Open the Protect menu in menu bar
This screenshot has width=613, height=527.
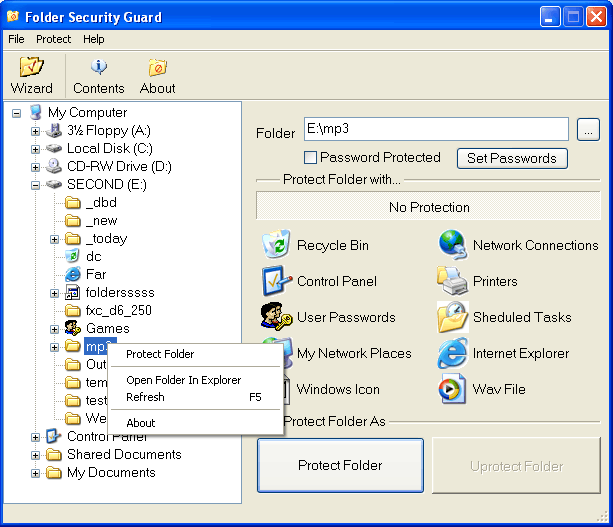coord(53,39)
